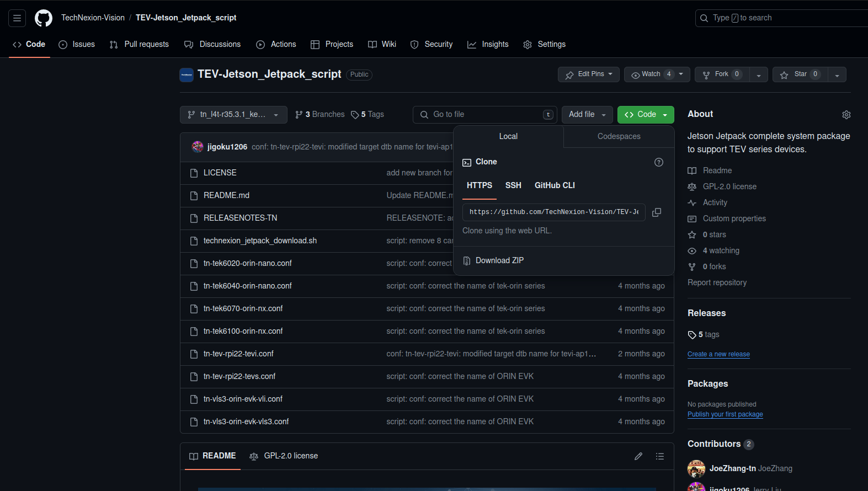Screen dimensions: 868x491
Task: Click the HTTPS clone URL text field
Action: 554,212
